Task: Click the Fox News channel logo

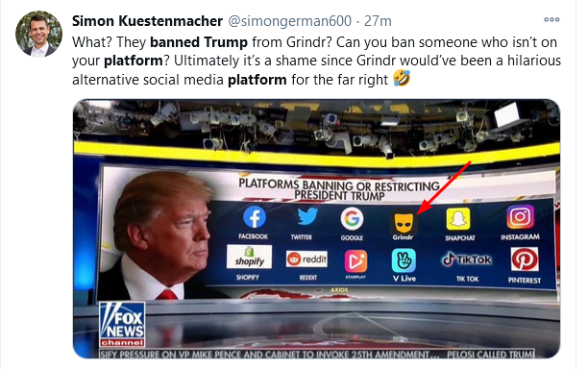Action: coord(122,324)
